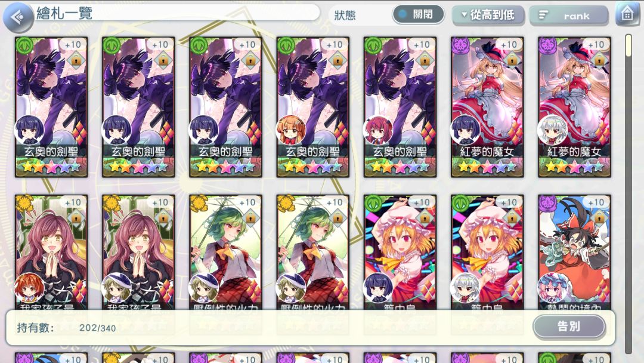Click white-haired avatar on second 紅夢的魔女 card
Image resolution: width=644 pixels, height=363 pixels.
click(x=552, y=130)
